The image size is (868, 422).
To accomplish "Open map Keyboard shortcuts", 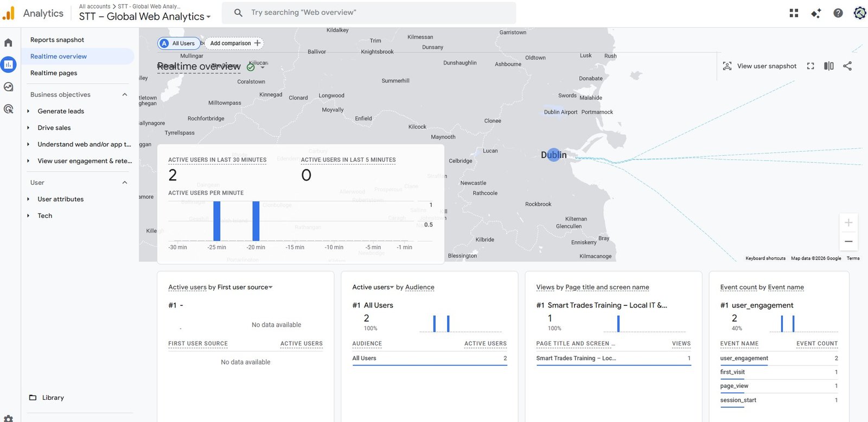I will pos(765,259).
